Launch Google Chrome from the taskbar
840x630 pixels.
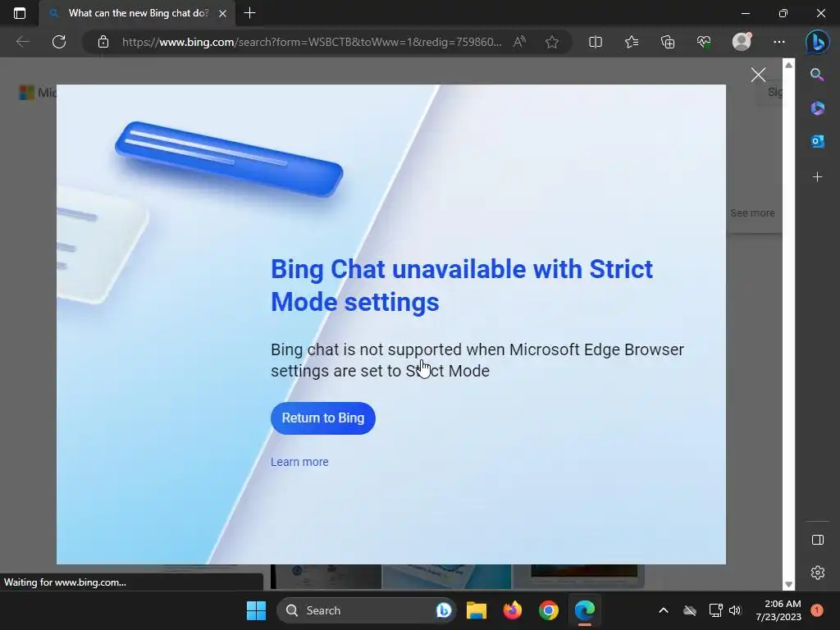(549, 610)
